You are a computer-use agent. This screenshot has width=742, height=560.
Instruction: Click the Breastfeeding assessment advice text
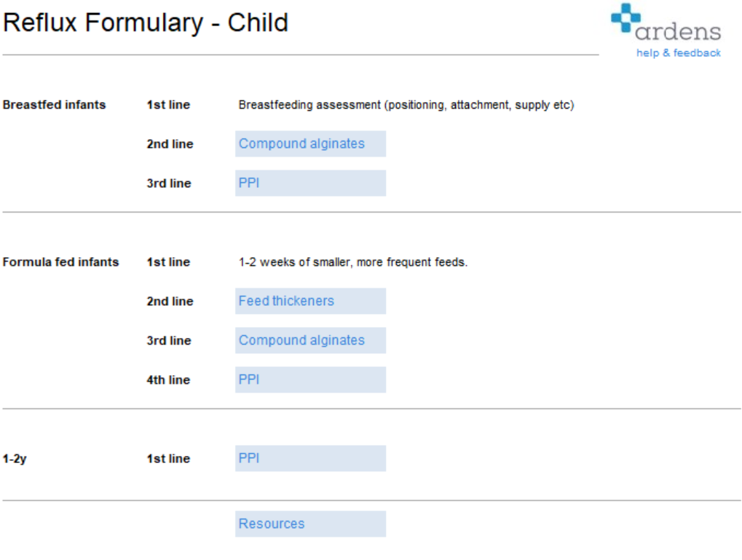pyautogui.click(x=406, y=105)
